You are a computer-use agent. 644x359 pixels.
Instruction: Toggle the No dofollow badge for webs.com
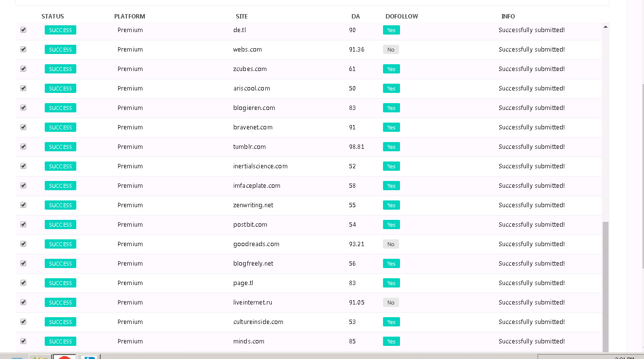click(391, 49)
